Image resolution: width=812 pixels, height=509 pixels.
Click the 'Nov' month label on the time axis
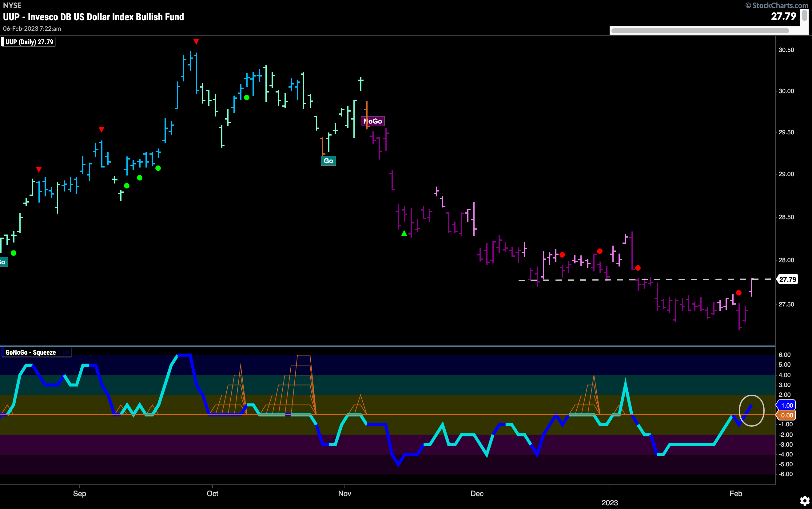click(344, 494)
